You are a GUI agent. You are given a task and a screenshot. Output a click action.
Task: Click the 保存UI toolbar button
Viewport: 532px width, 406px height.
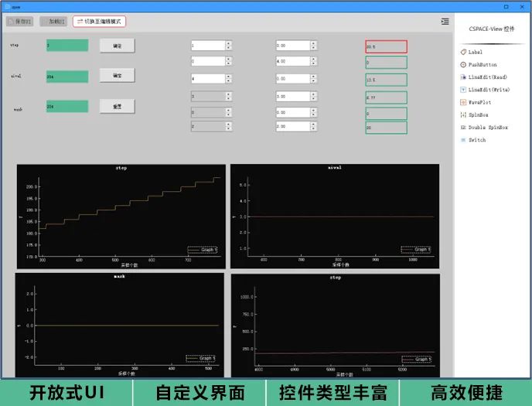point(20,22)
